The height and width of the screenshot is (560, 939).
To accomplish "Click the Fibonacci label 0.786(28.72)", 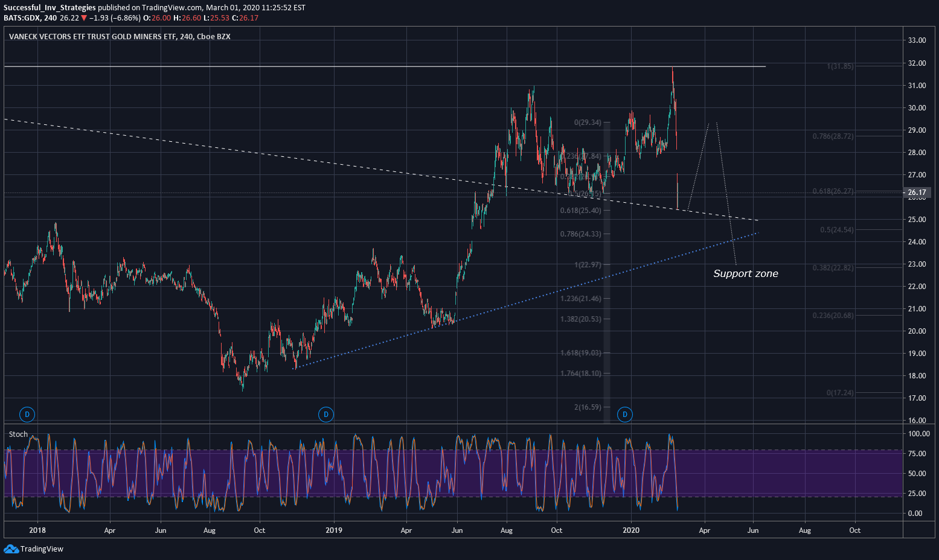I will tap(833, 136).
